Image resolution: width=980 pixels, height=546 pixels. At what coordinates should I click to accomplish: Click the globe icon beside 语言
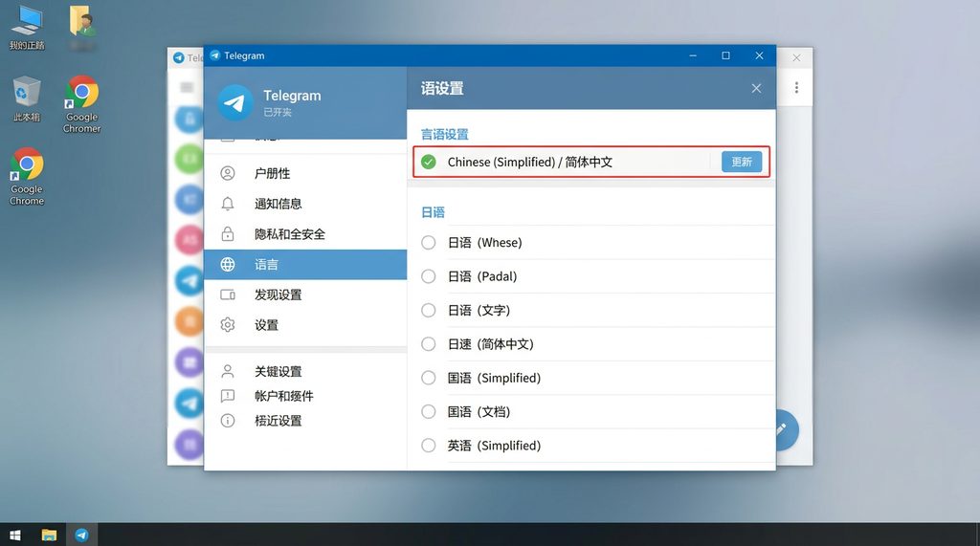pyautogui.click(x=228, y=264)
